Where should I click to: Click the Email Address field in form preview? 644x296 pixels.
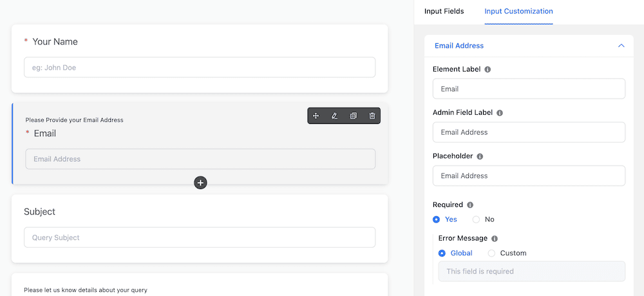click(200, 159)
